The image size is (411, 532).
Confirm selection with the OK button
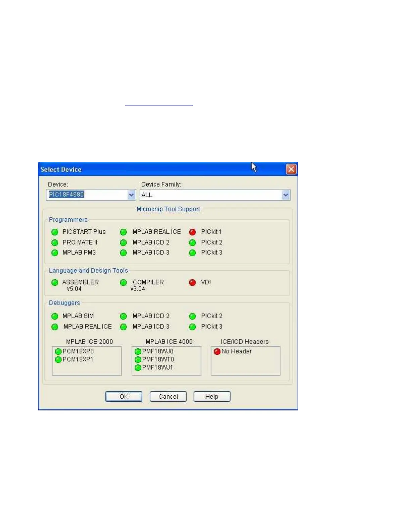click(124, 397)
